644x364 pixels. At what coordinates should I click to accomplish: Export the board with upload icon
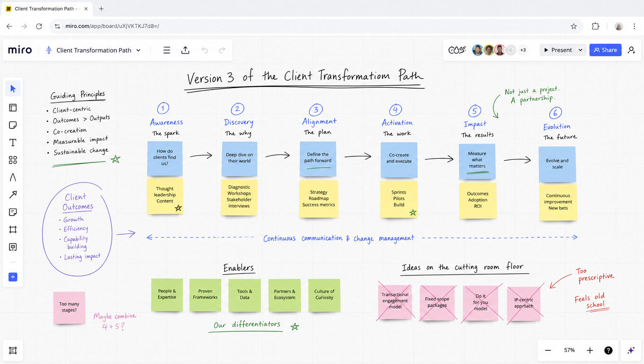(186, 50)
